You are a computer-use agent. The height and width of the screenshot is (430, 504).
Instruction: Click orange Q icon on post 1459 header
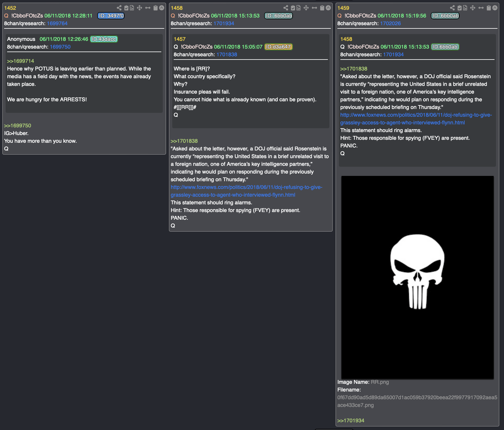point(339,16)
